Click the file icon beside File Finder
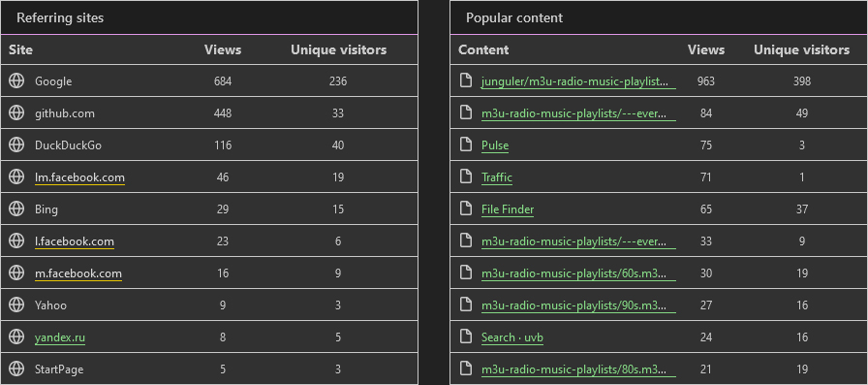 tap(467, 209)
